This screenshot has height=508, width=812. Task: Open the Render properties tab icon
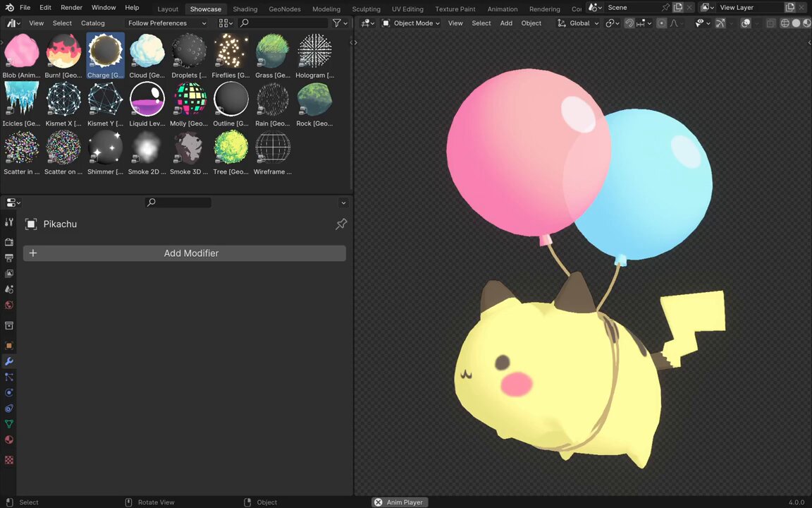click(x=8, y=242)
